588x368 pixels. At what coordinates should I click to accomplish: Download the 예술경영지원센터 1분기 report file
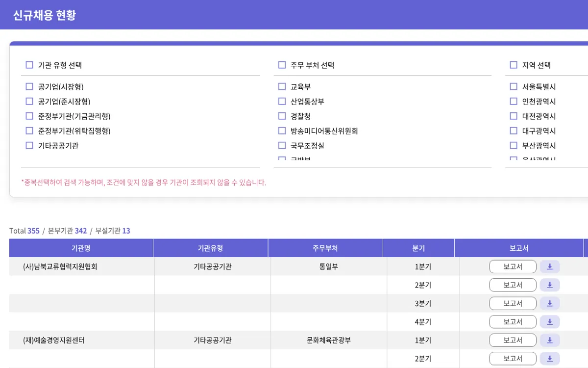[x=550, y=340]
